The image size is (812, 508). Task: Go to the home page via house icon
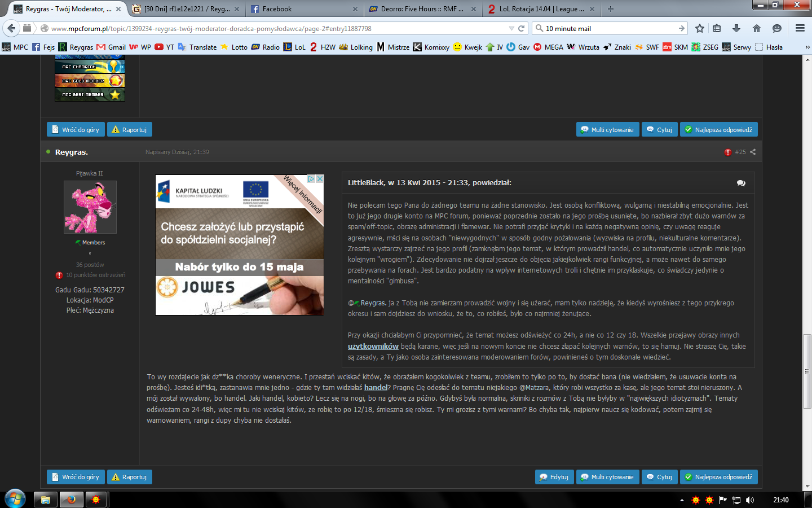click(x=757, y=28)
